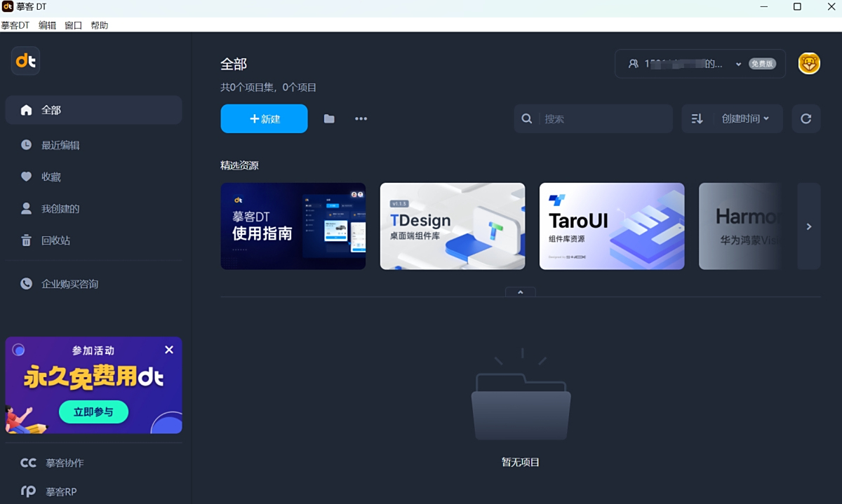
Task: Open the TaroUI 组件库资源 card
Action: [x=612, y=226]
